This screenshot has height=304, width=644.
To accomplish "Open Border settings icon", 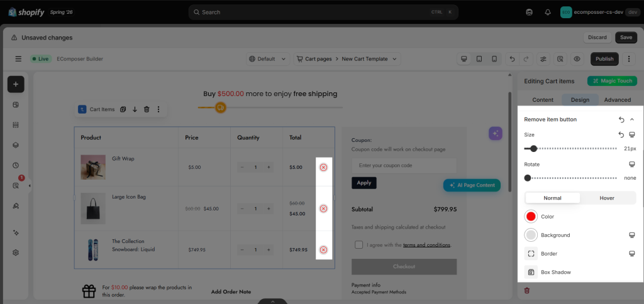I will click(x=531, y=254).
